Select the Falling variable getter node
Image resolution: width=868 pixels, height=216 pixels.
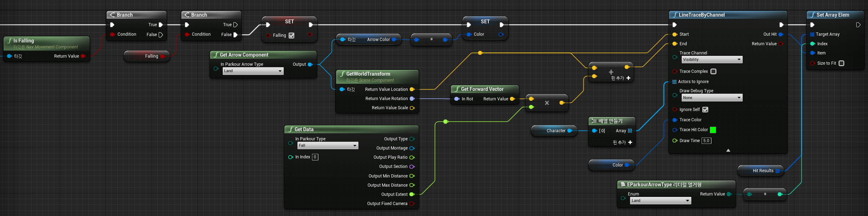[x=147, y=56]
